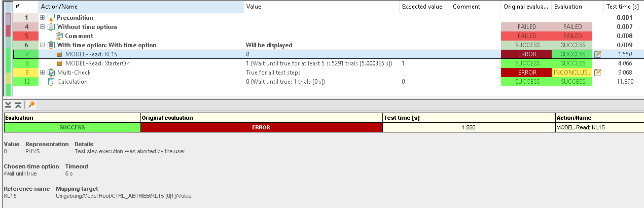This screenshot has height=208, width=644.
Task: Click the dark red ERROR cell in the KL15 row
Action: pos(527,54)
